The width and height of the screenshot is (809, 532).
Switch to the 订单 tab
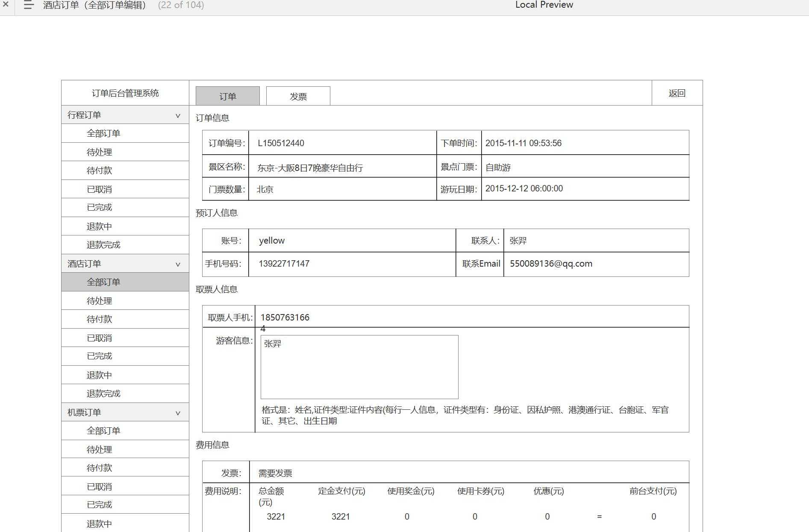228,96
